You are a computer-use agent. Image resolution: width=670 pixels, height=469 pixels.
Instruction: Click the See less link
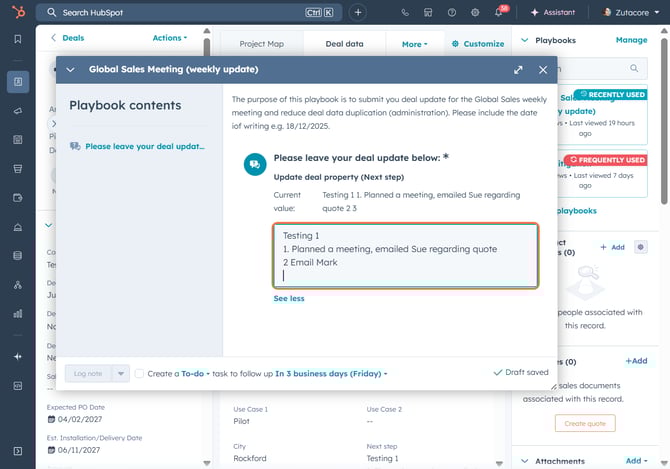(x=289, y=298)
